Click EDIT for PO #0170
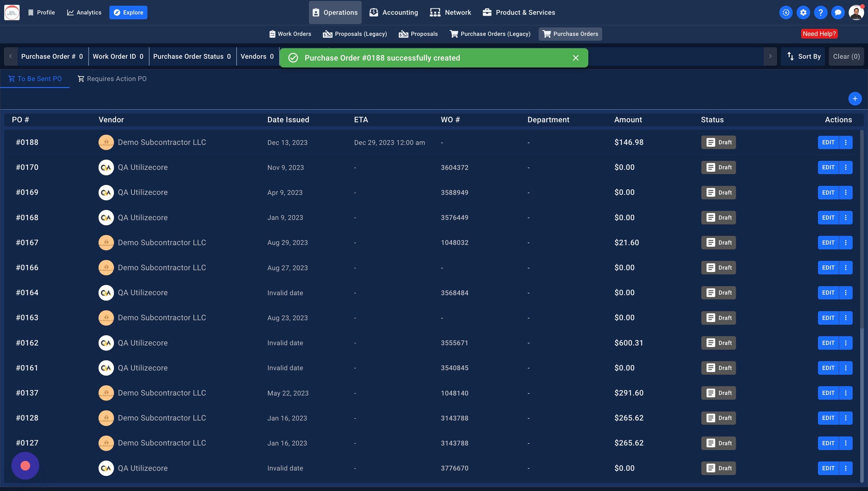Viewport: 868px width, 491px height. point(828,167)
